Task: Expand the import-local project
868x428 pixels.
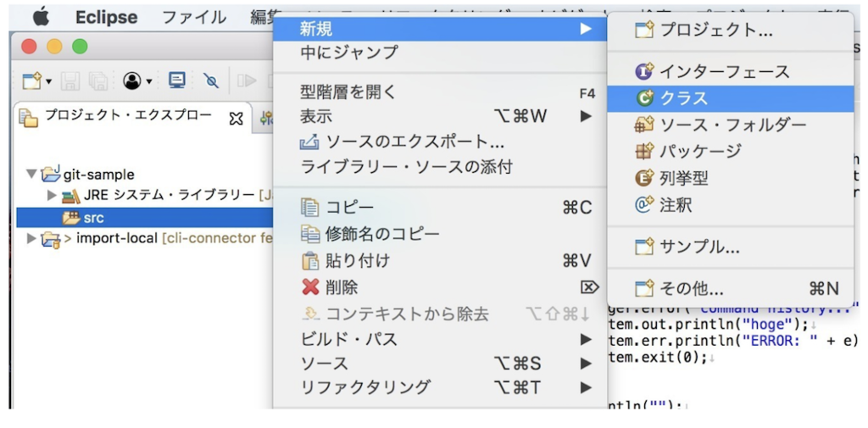Action: pos(31,239)
